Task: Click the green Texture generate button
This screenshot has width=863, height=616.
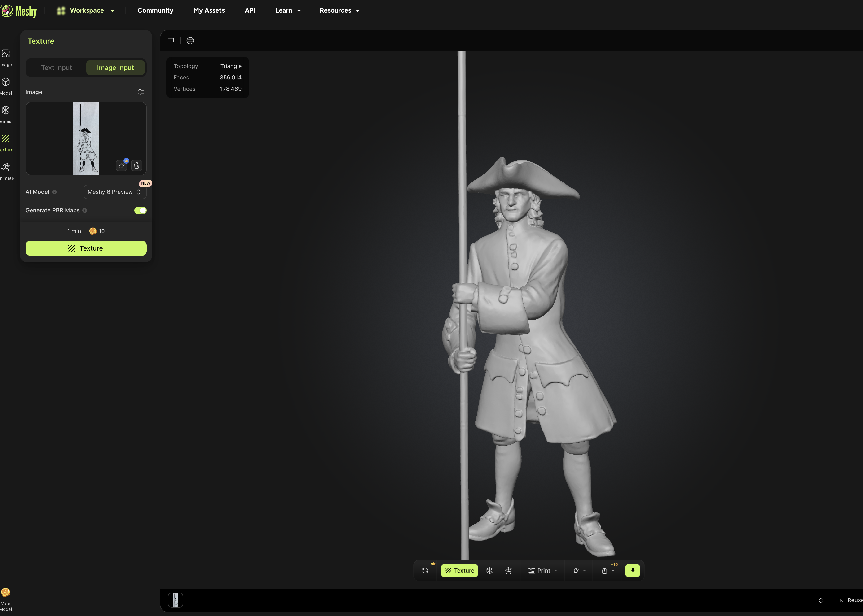Action: click(x=86, y=248)
